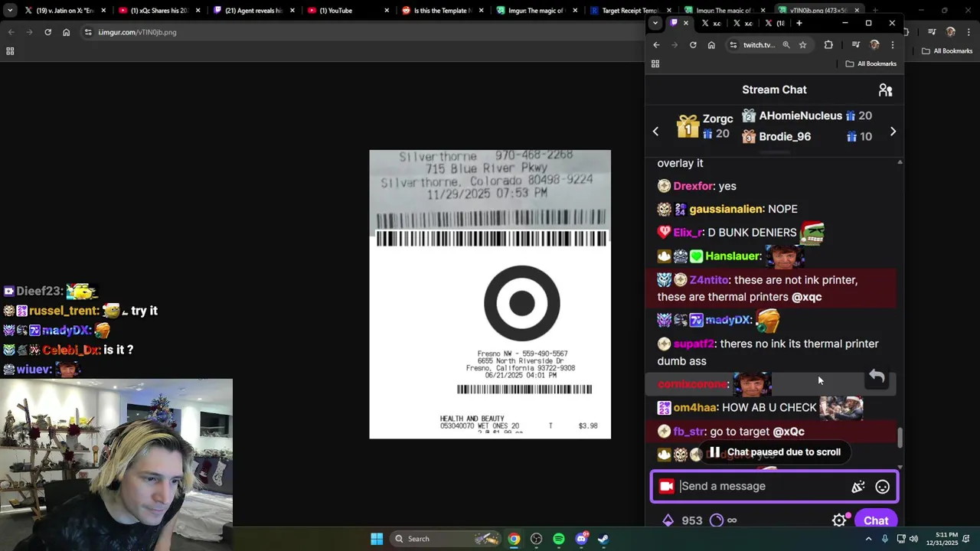The width and height of the screenshot is (980, 551).
Task: Go back in the Twitch browser window
Action: tap(656, 45)
